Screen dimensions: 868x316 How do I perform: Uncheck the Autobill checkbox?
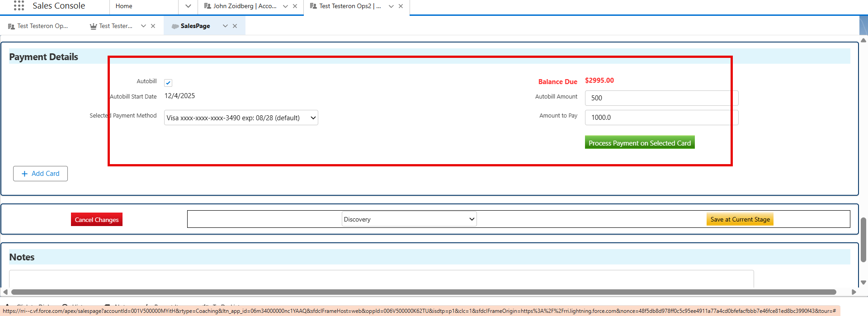(x=168, y=83)
